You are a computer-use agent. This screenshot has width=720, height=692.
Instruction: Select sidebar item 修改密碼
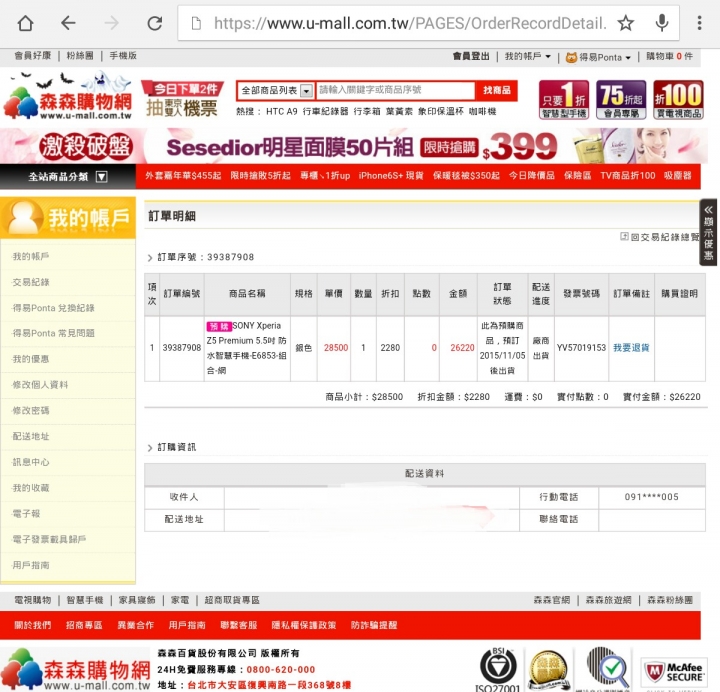point(31,411)
